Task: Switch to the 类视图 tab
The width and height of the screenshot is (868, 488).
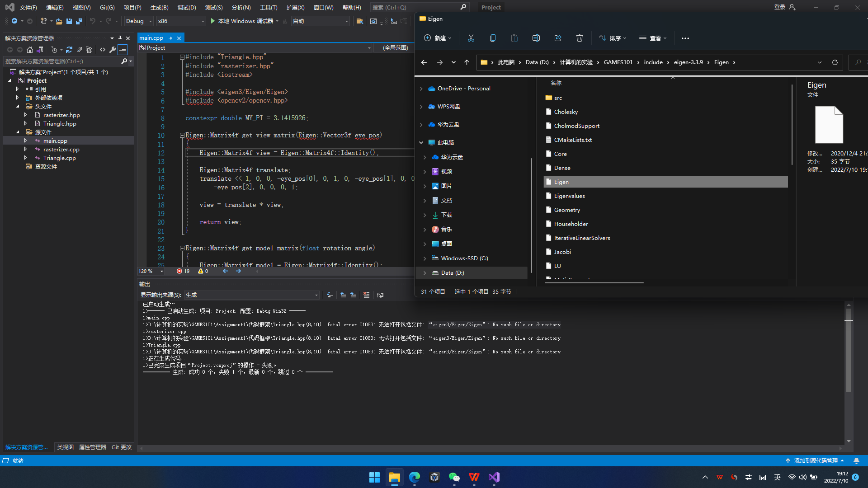Action: pyautogui.click(x=65, y=447)
